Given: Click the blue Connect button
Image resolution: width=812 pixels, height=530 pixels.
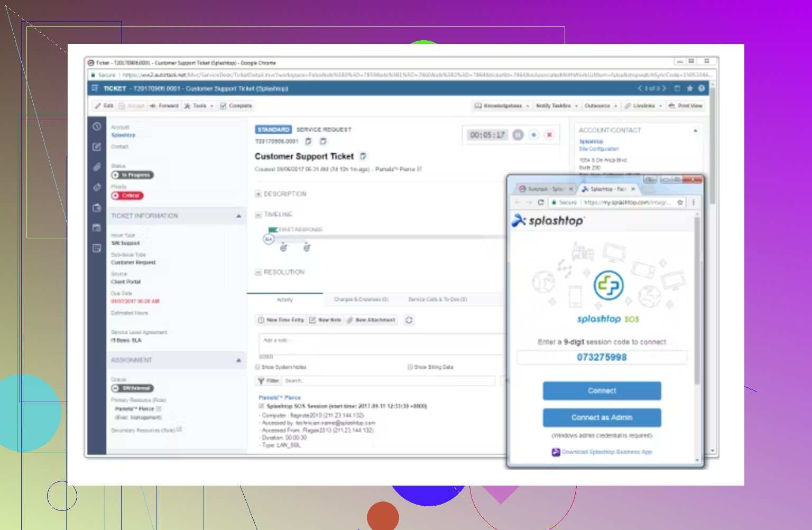Looking at the screenshot, I should (602, 390).
